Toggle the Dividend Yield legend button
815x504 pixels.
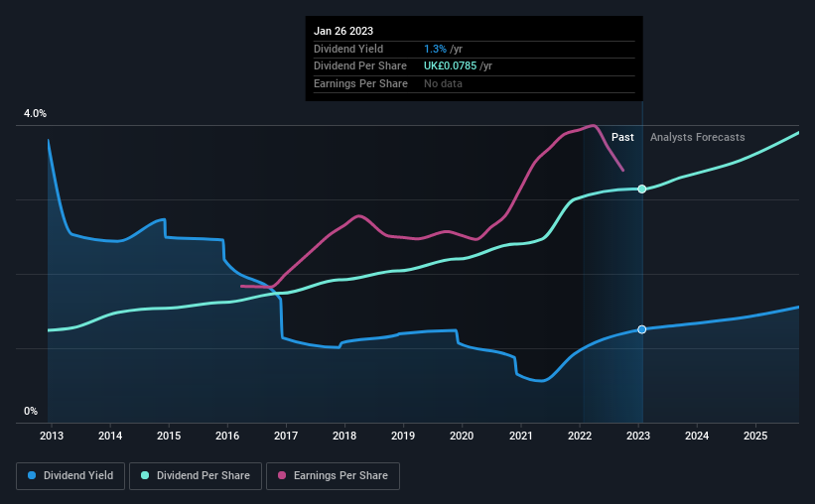tap(70, 476)
